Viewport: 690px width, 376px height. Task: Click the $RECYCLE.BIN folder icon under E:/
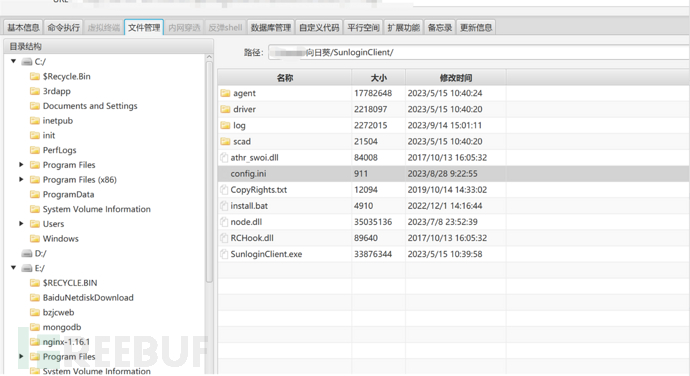[x=35, y=283]
